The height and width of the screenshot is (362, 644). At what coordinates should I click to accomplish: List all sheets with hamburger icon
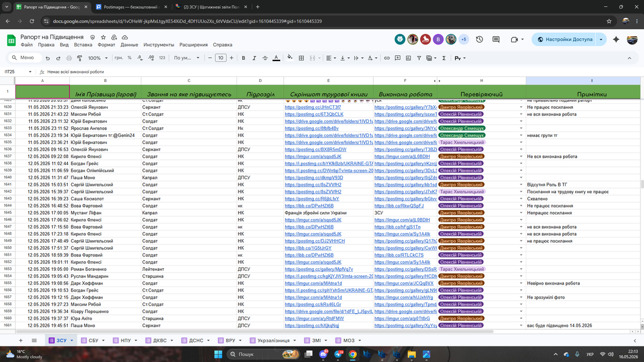click(x=34, y=340)
